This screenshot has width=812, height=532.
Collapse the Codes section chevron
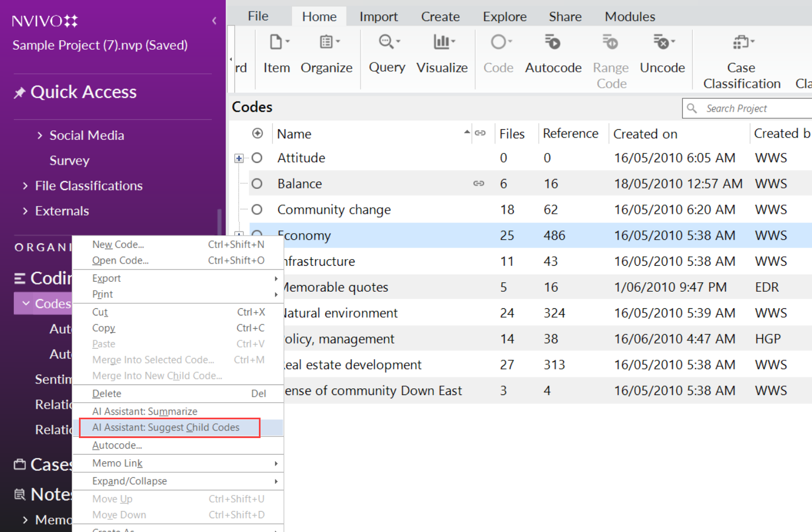tap(26, 303)
